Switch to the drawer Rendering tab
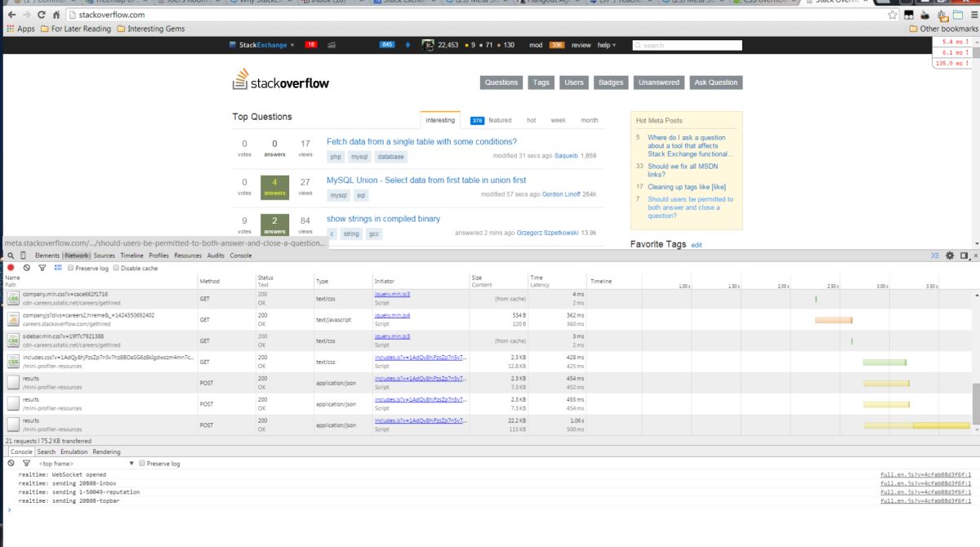The height and width of the screenshot is (547, 980). pyautogui.click(x=106, y=451)
